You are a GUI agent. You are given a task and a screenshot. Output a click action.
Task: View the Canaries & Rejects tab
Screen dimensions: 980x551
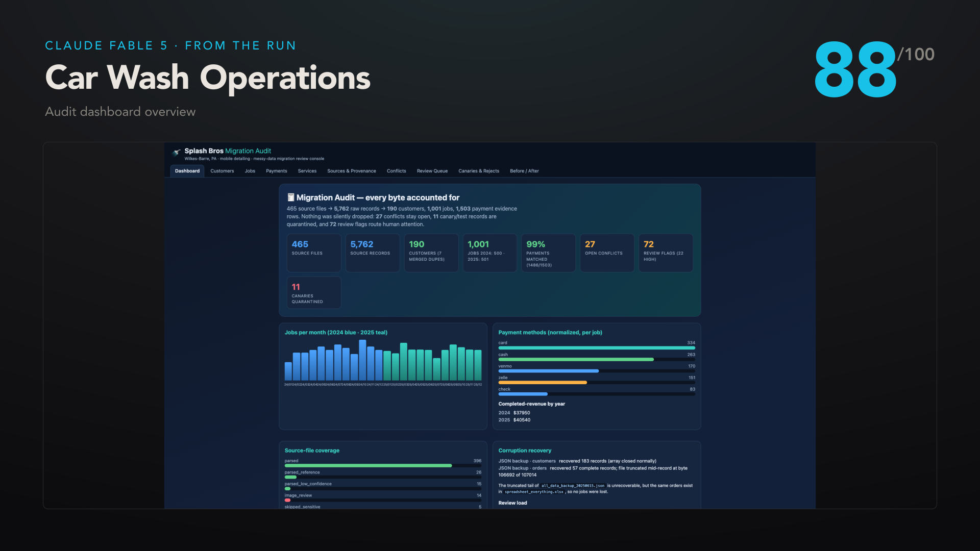(478, 171)
